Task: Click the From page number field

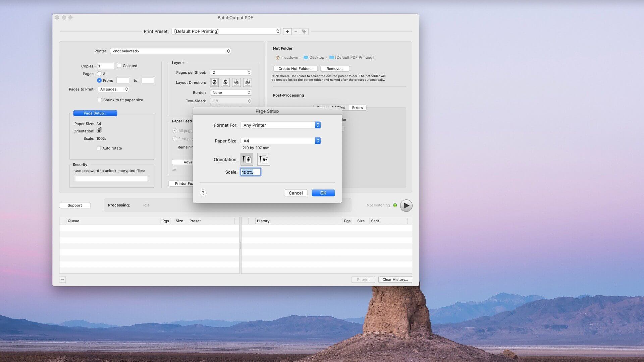Action: tap(122, 80)
